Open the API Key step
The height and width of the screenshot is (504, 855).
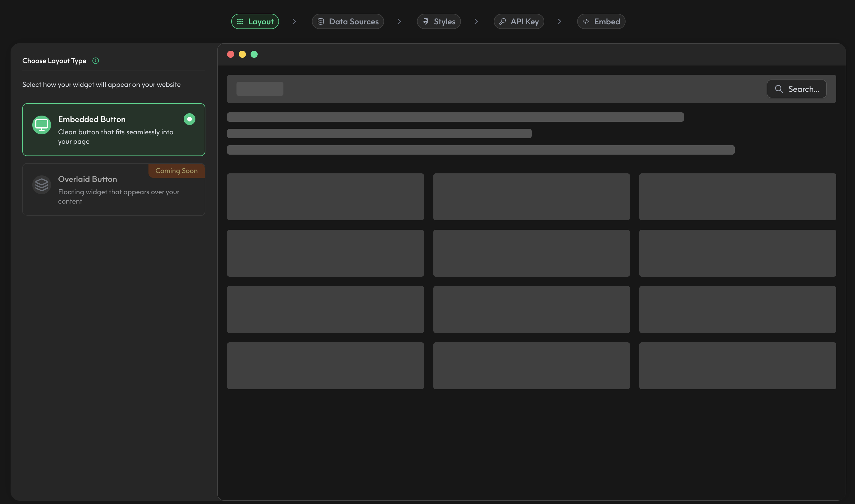click(x=519, y=21)
